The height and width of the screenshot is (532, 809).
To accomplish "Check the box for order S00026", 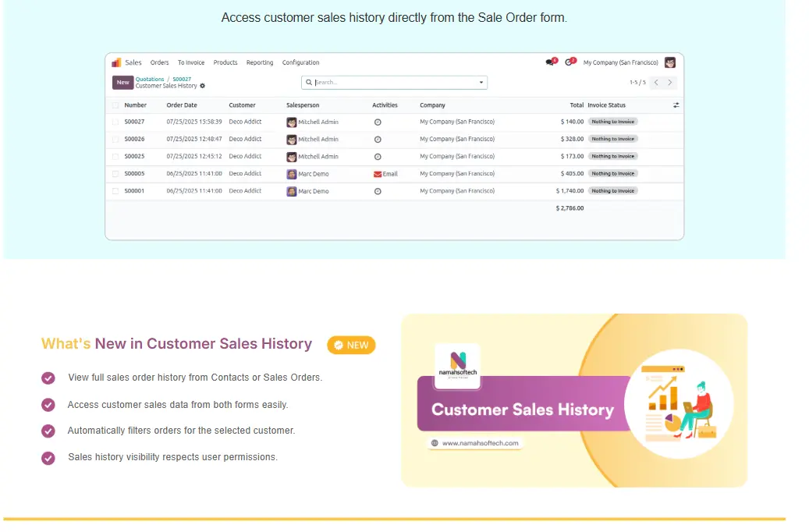I will (x=115, y=140).
